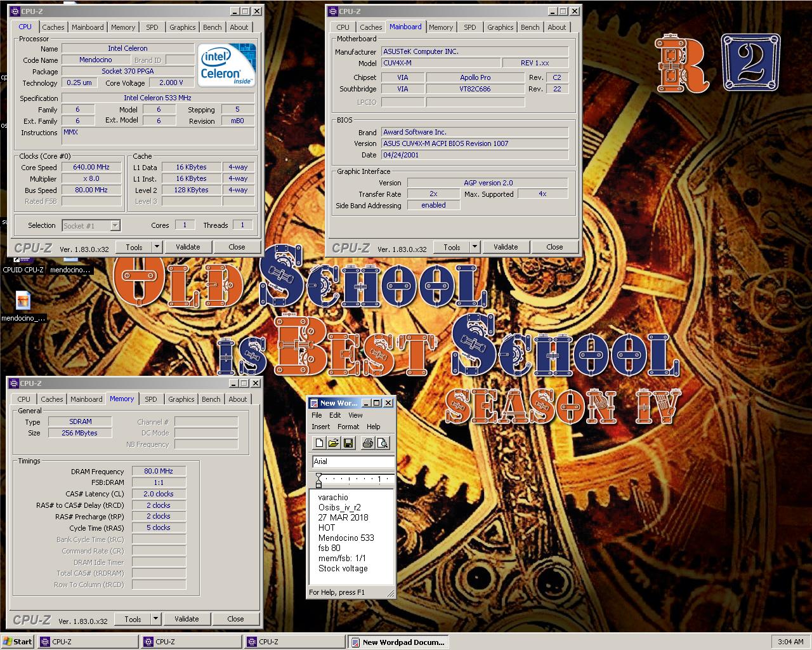The height and width of the screenshot is (650, 812).
Task: Click the Model field showing CUV4X-M
Action: [x=440, y=63]
